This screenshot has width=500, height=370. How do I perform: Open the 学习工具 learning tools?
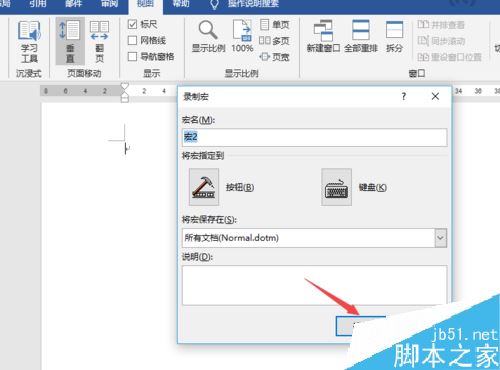tap(29, 42)
